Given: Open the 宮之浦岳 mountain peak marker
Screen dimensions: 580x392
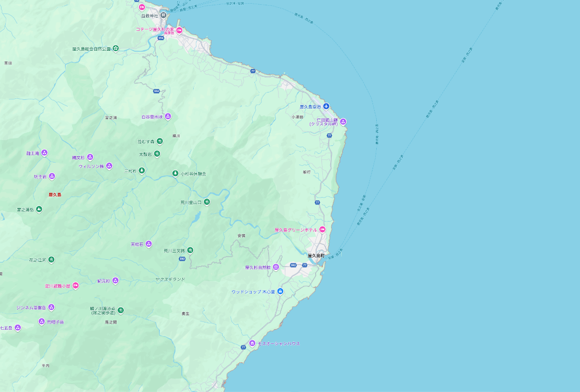Looking at the screenshot, I should coord(39,209).
